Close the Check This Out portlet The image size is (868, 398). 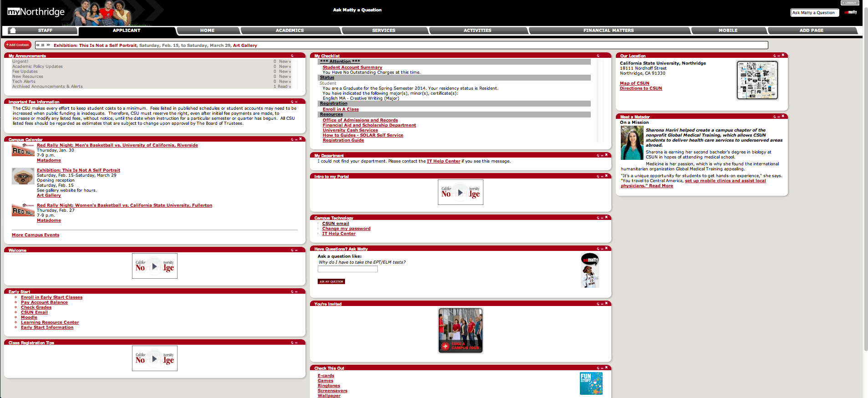pyautogui.click(x=606, y=368)
